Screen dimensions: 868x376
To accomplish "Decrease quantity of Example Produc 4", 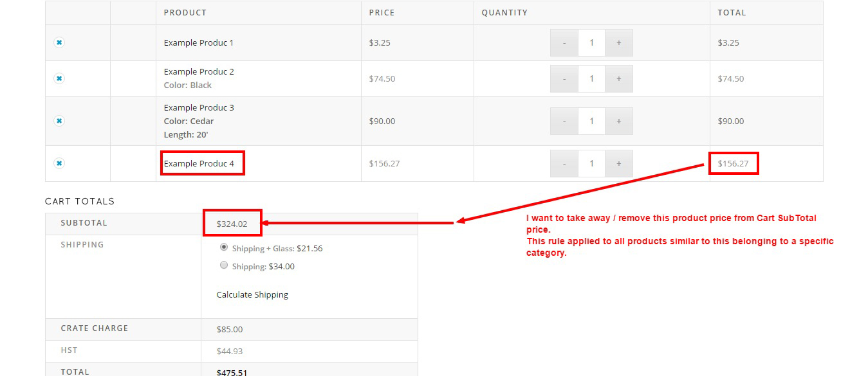I will click(x=564, y=164).
